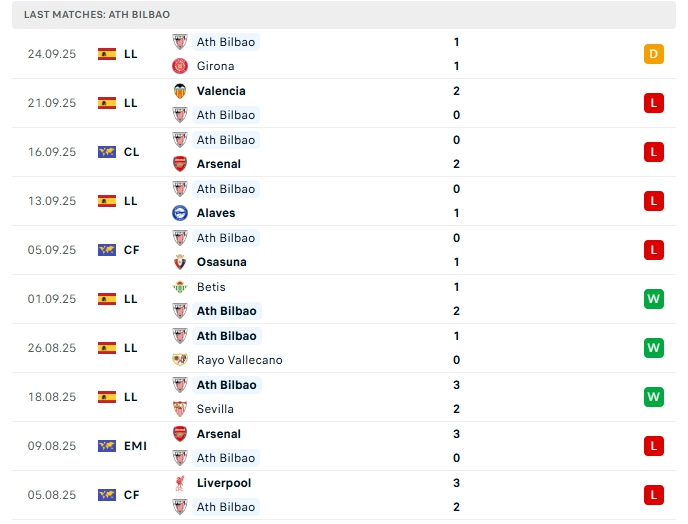
Task: Click the Liverpool club crest icon
Action: tap(180, 483)
